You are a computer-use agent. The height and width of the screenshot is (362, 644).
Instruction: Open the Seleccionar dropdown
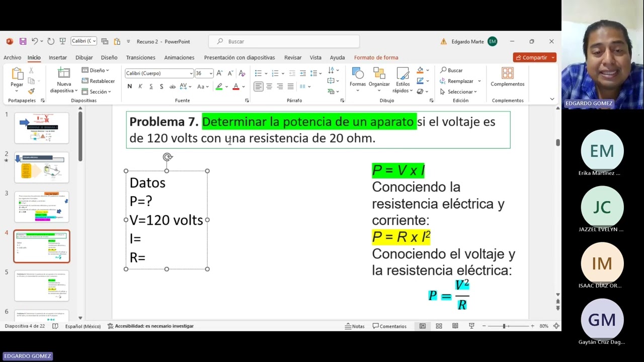458,92
